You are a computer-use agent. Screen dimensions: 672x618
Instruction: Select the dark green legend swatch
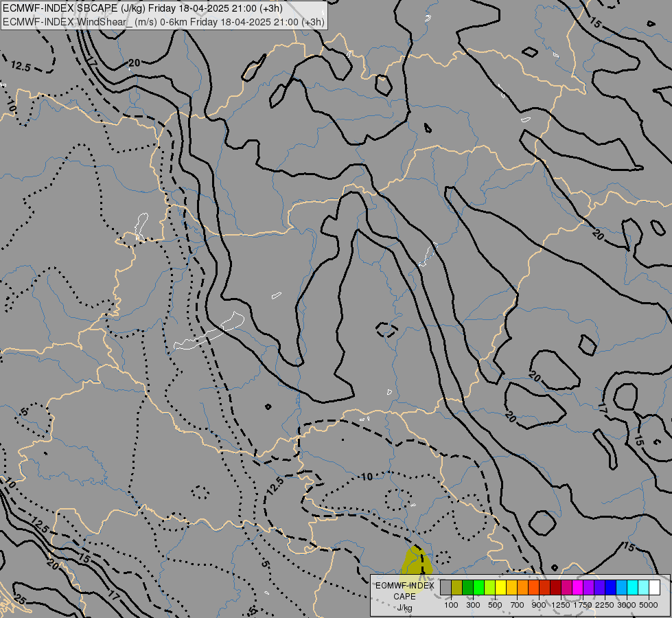467,588
